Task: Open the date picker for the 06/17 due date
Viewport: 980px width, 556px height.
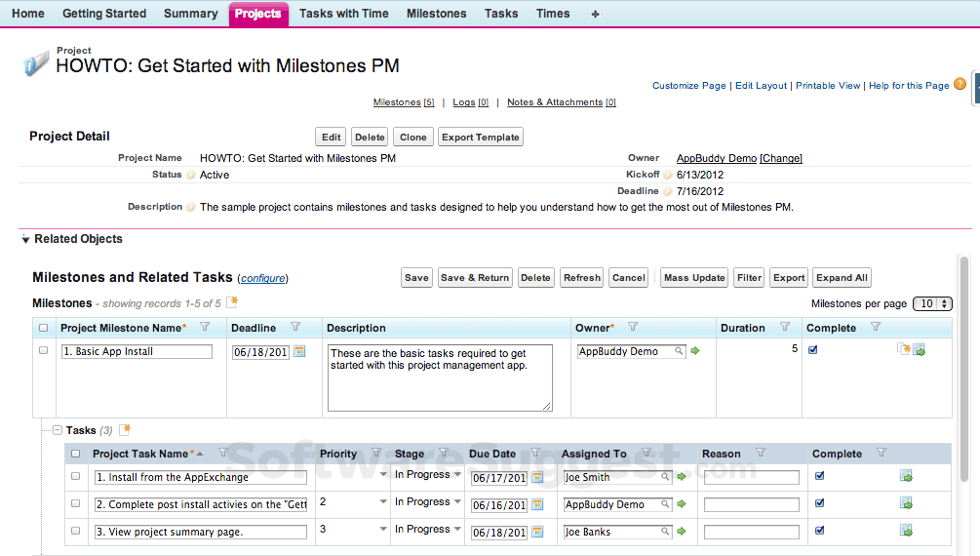Action: click(537, 477)
